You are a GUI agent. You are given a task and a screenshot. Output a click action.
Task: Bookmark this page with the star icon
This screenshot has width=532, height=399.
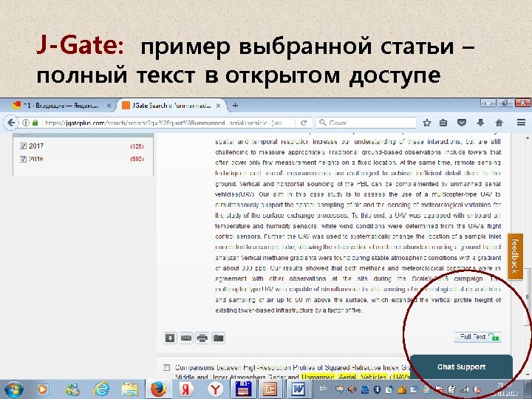point(427,123)
